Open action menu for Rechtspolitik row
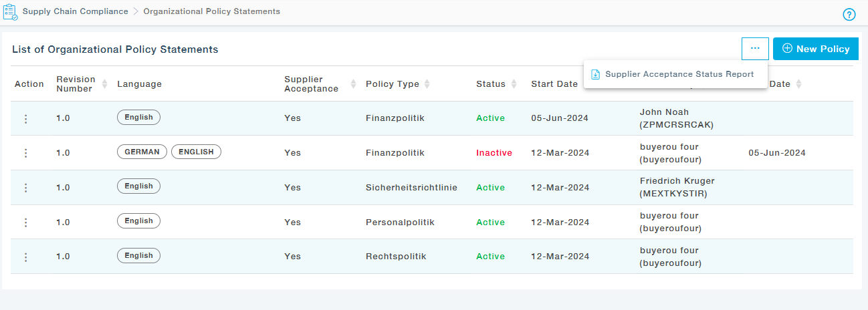Screen dimensions: 868x310 26,257
